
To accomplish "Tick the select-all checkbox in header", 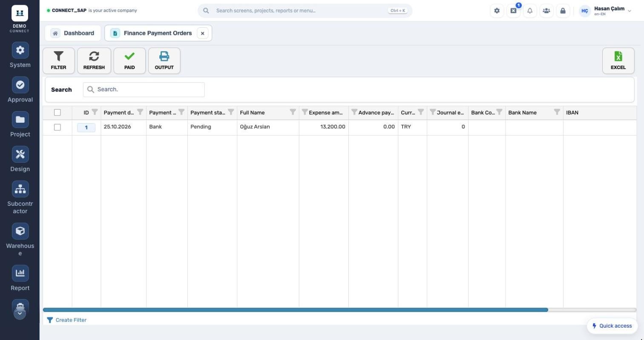I will [x=57, y=112].
